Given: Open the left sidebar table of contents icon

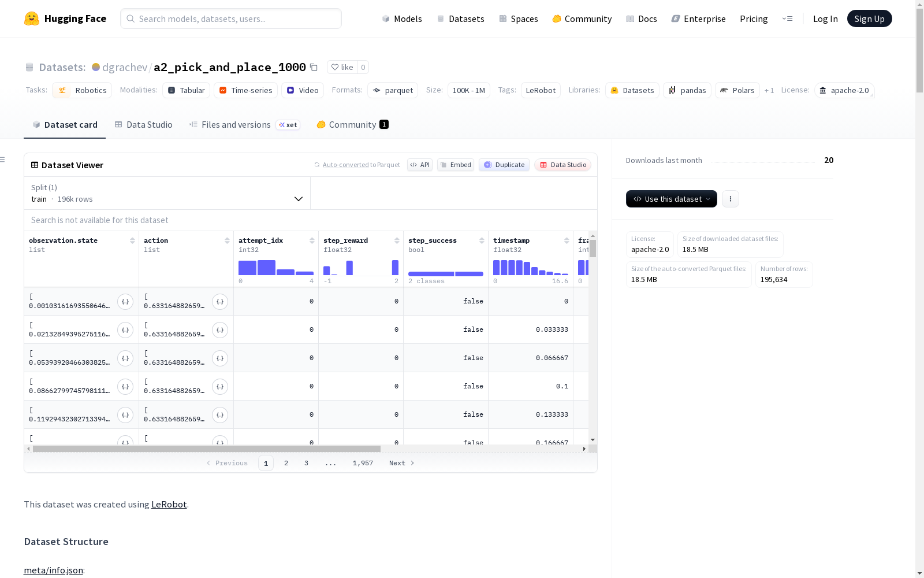Looking at the screenshot, I should click(x=3, y=160).
